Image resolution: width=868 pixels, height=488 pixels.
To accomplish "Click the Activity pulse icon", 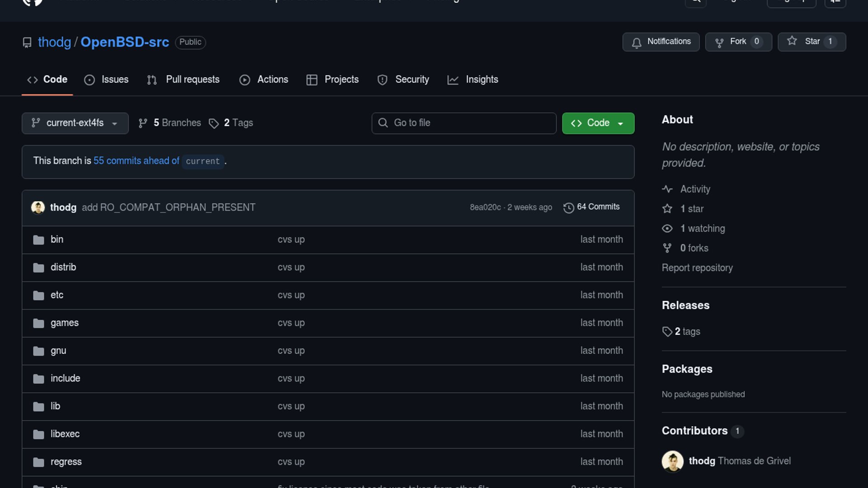I will pos(667,189).
